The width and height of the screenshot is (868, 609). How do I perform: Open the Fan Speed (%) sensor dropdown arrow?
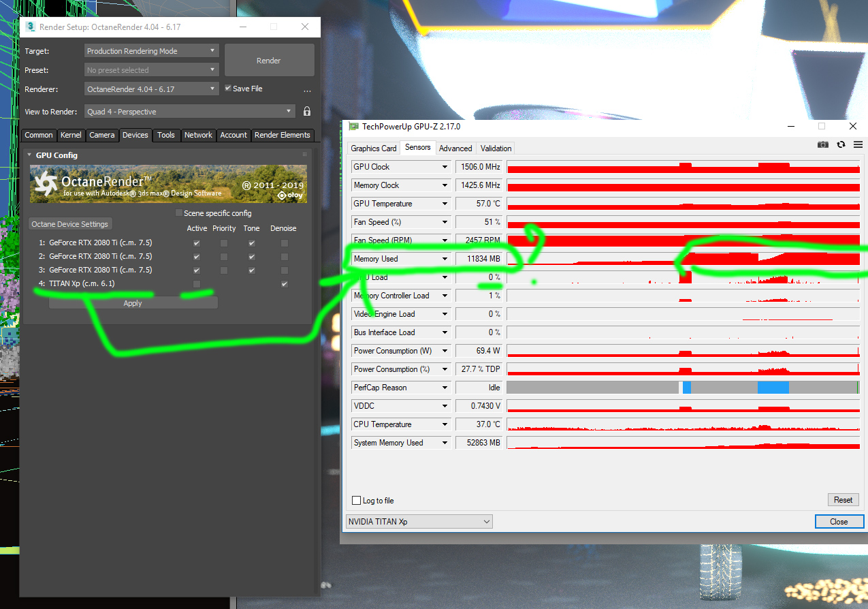(x=445, y=222)
